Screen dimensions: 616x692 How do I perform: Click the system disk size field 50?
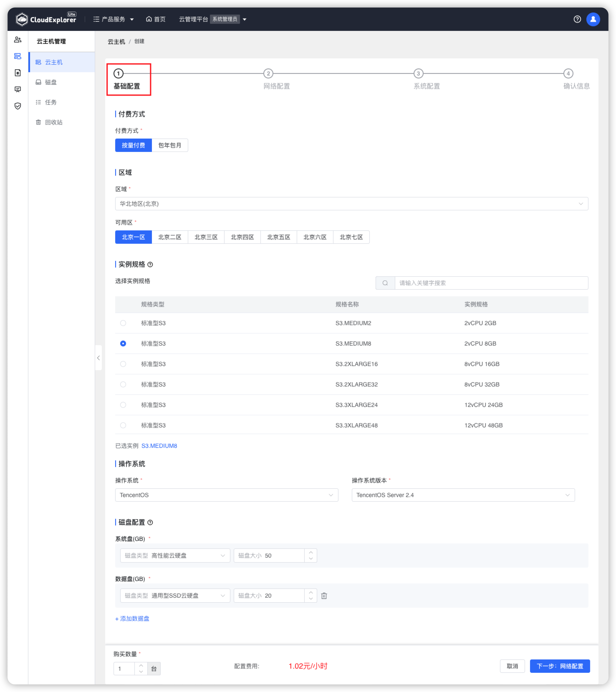269,556
